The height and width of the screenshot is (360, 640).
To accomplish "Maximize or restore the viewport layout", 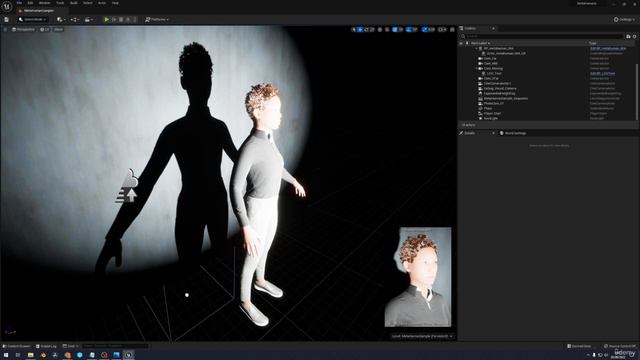I will point(452,29).
